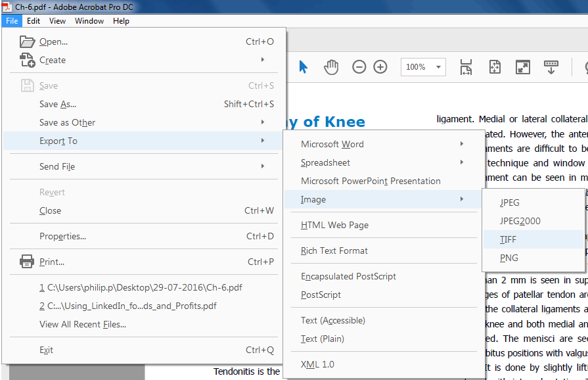Export to Encapsulated PostScript
Image resolution: width=588 pixels, height=380 pixels.
pyautogui.click(x=383, y=276)
